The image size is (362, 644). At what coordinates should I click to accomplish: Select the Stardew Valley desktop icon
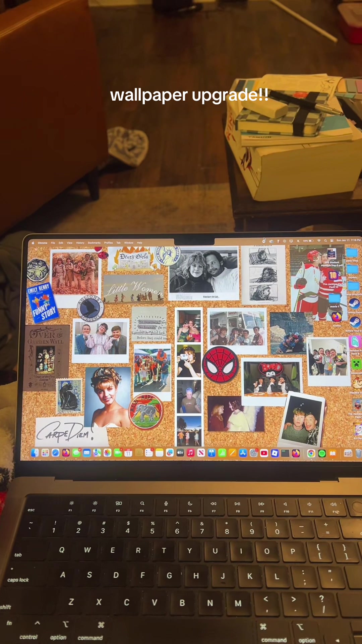[356, 385]
